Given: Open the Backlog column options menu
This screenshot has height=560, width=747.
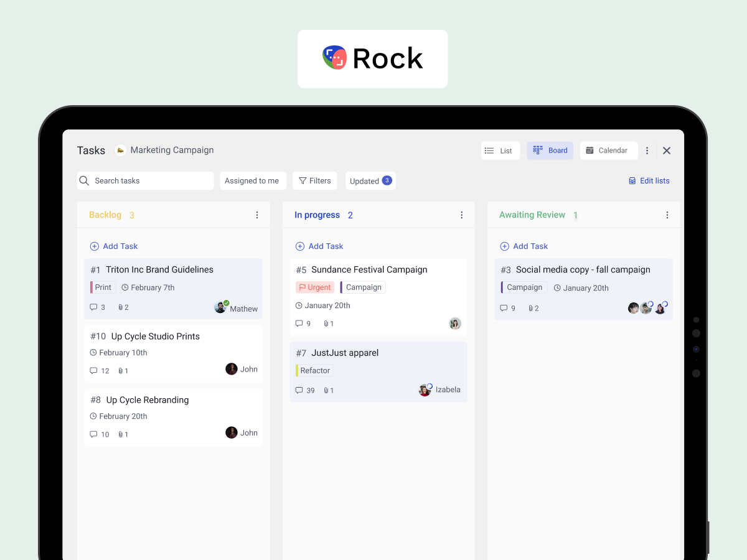Looking at the screenshot, I should coord(257,215).
